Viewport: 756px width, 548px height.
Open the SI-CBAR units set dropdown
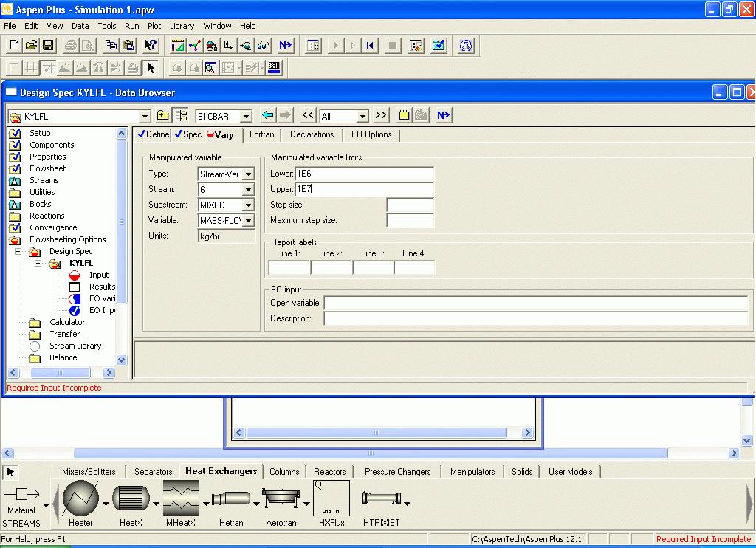(x=247, y=116)
